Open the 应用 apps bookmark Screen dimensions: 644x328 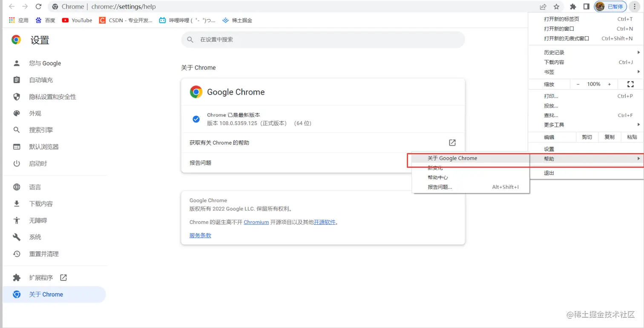(x=19, y=20)
